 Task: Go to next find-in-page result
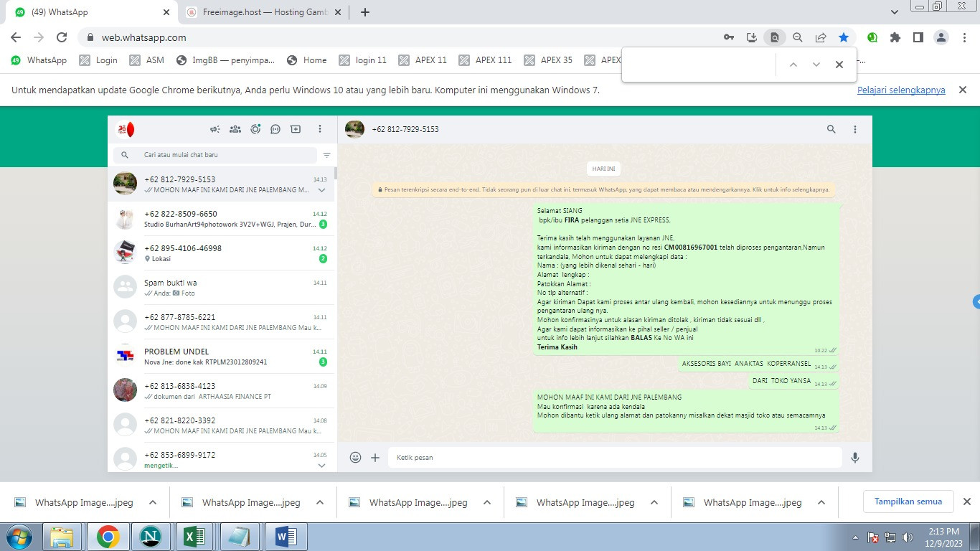click(816, 65)
